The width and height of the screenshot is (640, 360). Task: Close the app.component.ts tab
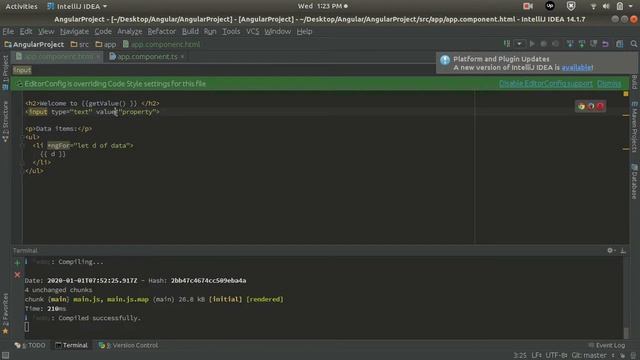click(x=182, y=57)
